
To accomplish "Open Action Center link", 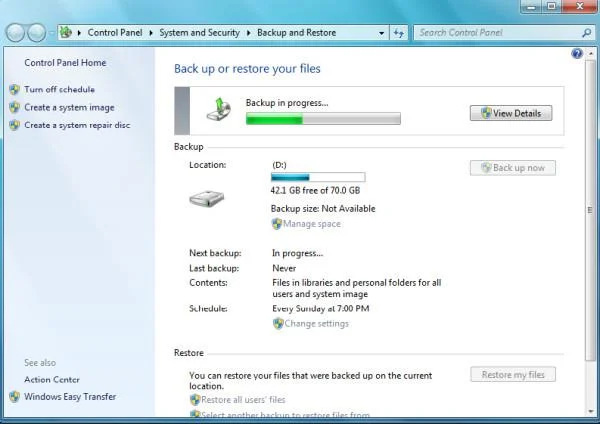I will (52, 380).
